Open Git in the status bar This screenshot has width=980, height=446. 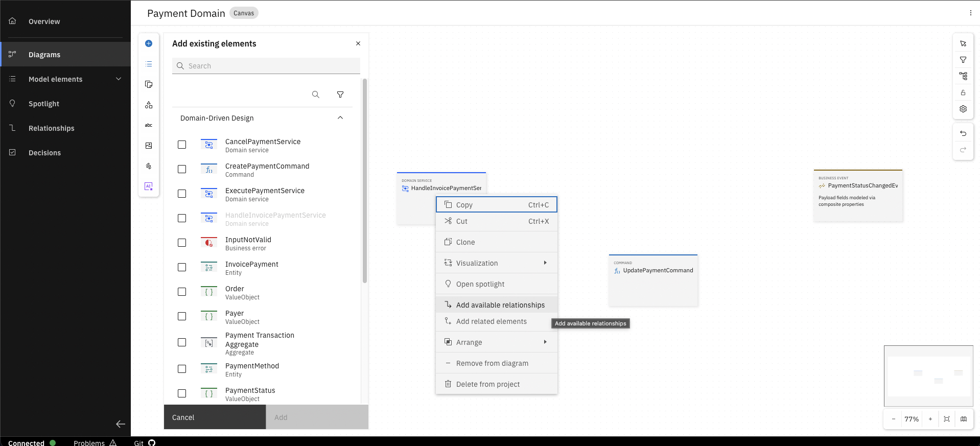click(x=145, y=442)
